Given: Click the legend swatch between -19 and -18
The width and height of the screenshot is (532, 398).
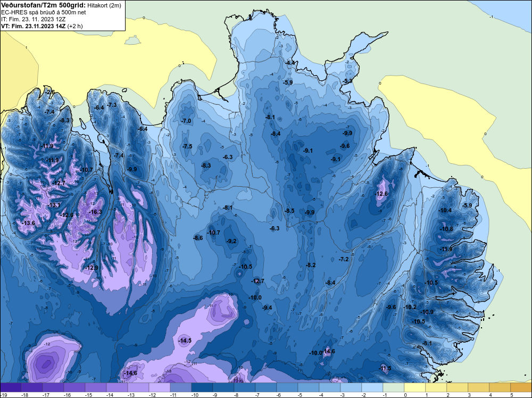Looking at the screenshot, I should click(x=11, y=387).
